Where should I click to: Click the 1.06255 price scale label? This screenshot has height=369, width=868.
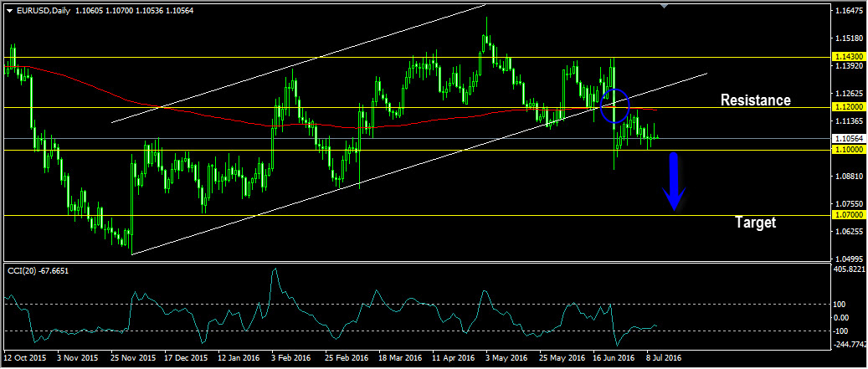tap(850, 231)
